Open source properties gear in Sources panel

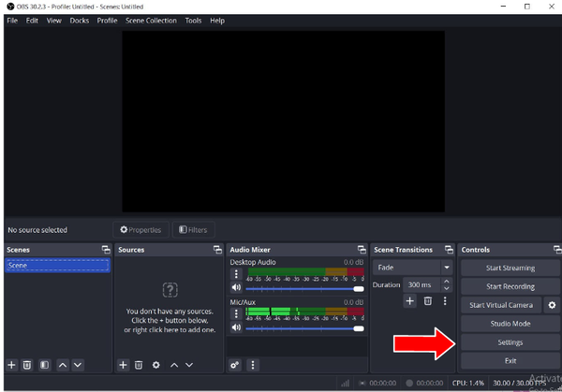click(156, 365)
